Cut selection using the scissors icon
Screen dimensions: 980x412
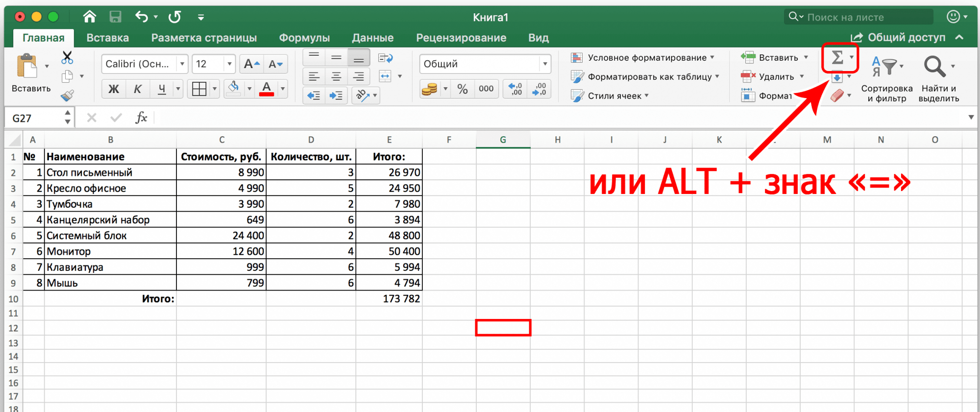(67, 58)
